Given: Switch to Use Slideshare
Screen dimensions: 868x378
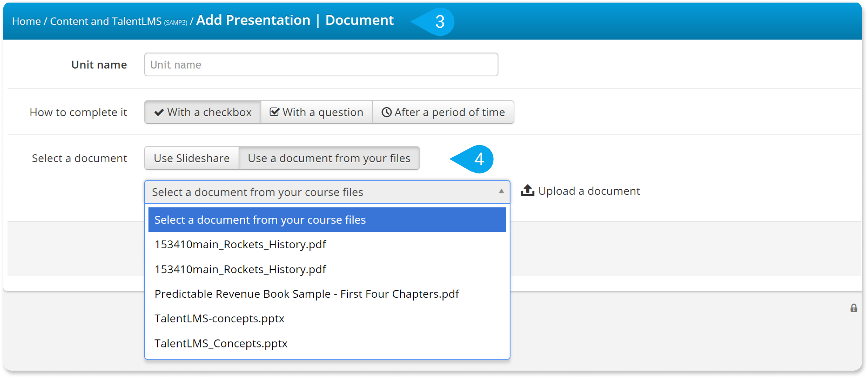Looking at the screenshot, I should point(192,158).
